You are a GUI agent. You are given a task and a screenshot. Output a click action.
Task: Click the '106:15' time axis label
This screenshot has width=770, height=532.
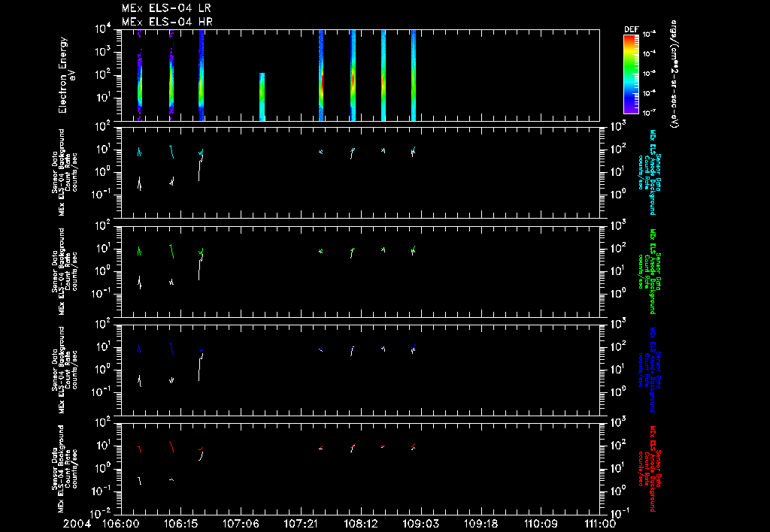180,524
